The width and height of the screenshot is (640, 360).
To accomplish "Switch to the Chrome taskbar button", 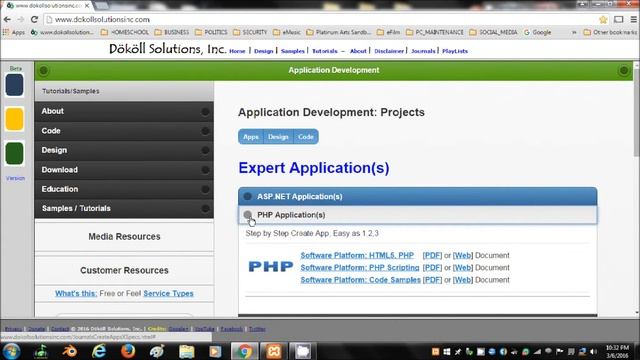I will [245, 351].
